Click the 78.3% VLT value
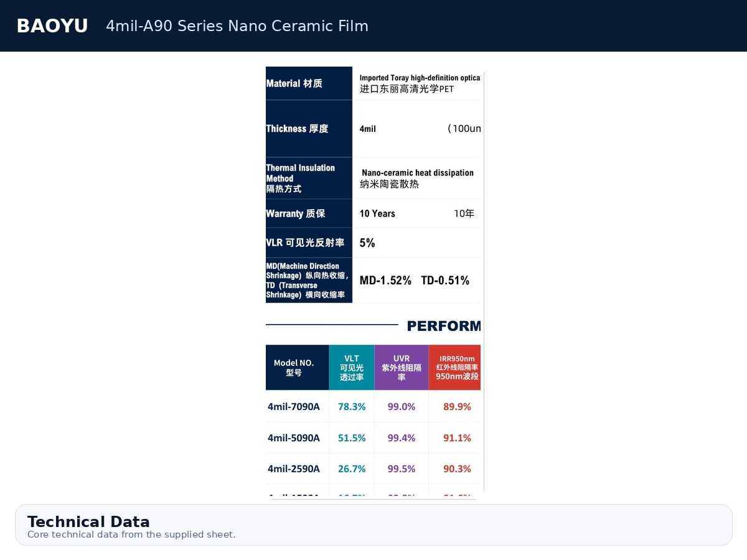This screenshot has height=560, width=747. (352, 406)
